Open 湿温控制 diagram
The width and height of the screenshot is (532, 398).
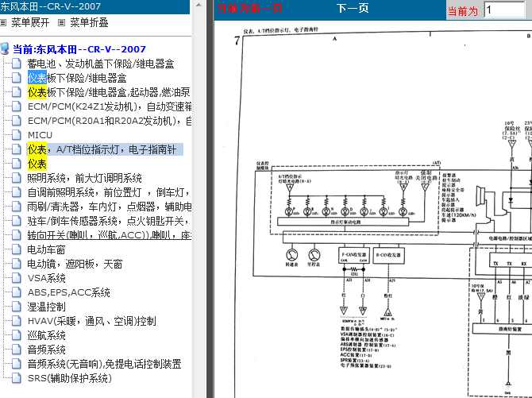(46, 307)
